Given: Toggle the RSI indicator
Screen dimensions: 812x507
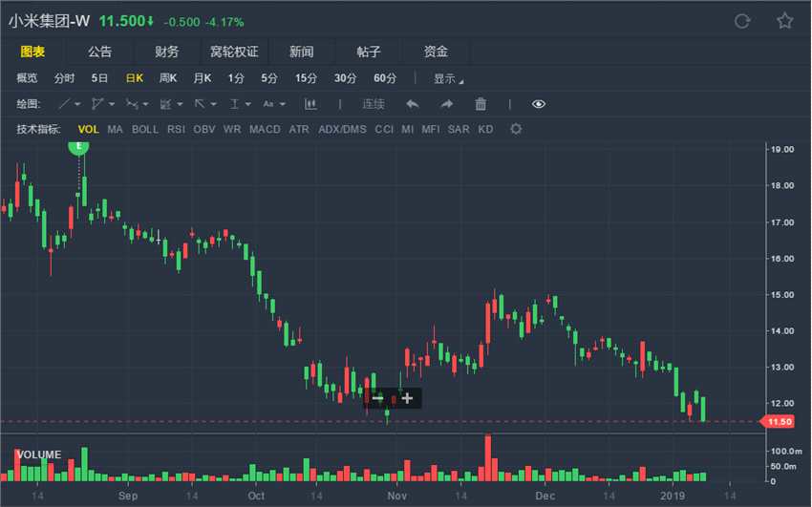Looking at the screenshot, I should 176,129.
